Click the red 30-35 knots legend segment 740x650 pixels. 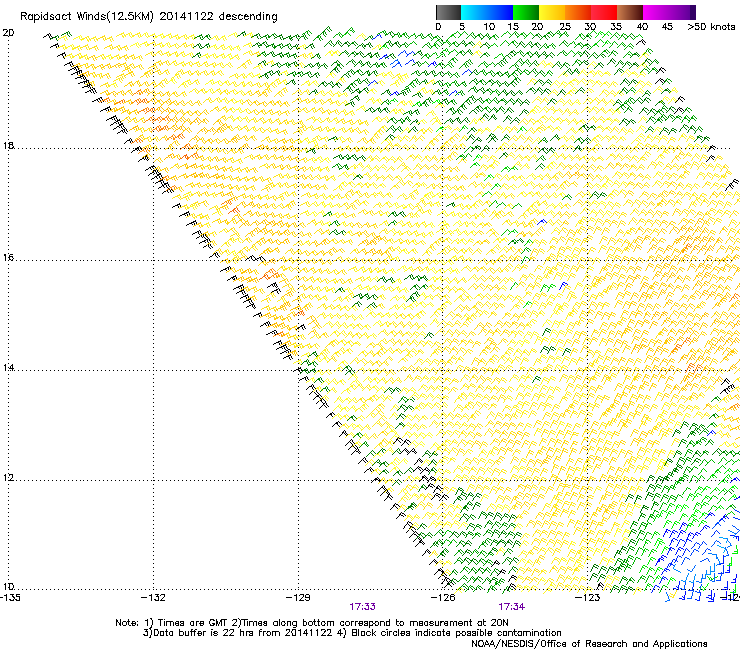604,12
